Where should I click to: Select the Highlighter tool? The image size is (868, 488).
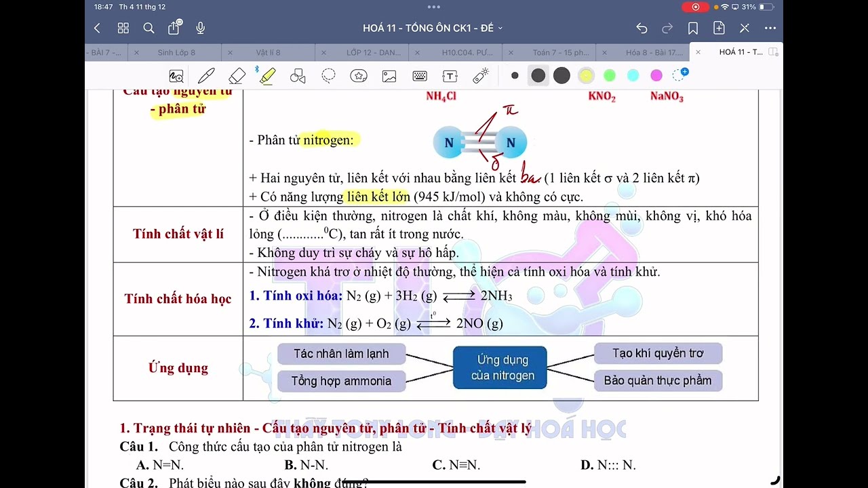[x=267, y=76]
